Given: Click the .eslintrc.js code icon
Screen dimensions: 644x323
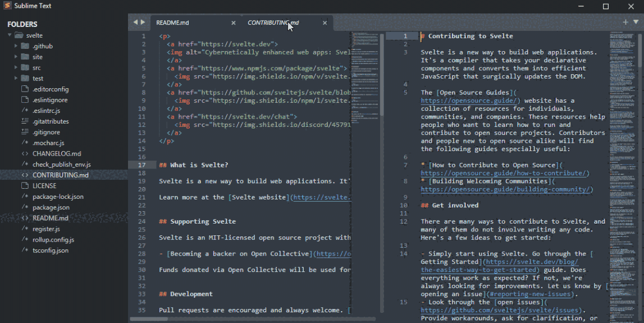Looking at the screenshot, I should tap(25, 110).
